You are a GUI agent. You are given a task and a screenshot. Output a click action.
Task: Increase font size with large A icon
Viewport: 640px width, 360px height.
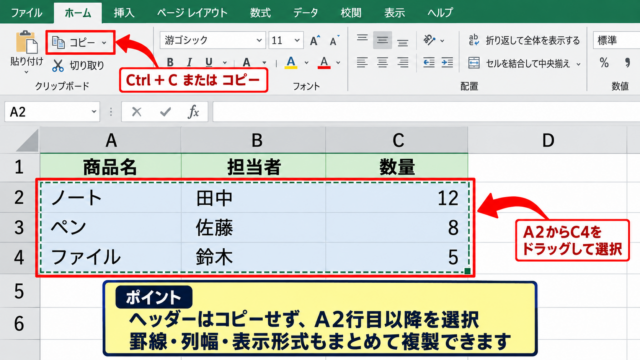point(315,40)
